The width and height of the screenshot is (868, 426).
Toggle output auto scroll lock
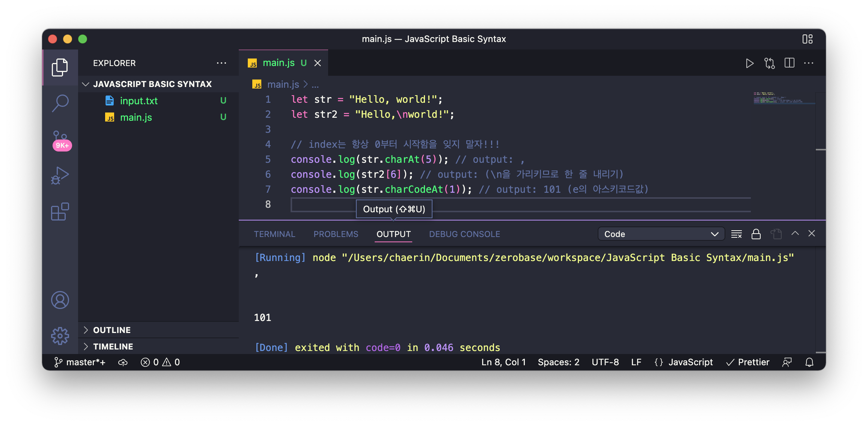[756, 234]
